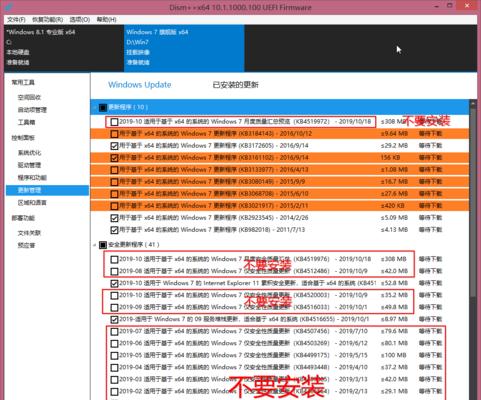Toggle the 安全更新程序 (41) group checkbox
This screenshot has height=400, width=481.
pos(103,245)
